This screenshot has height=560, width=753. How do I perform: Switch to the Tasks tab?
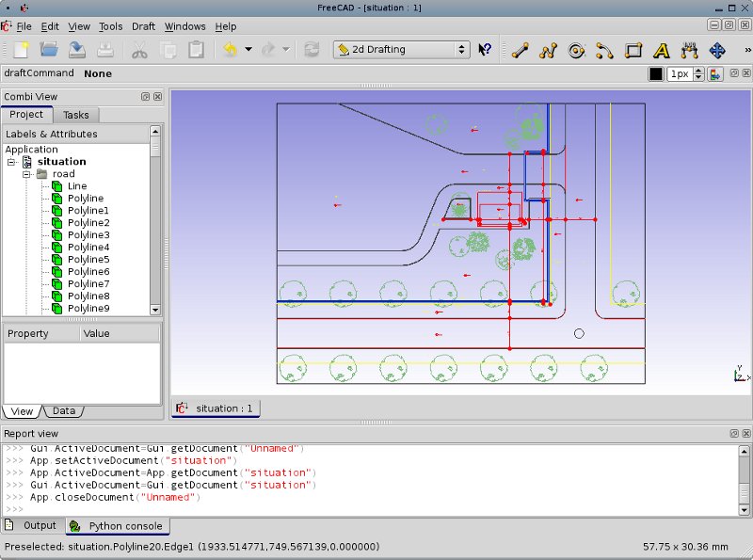point(75,115)
